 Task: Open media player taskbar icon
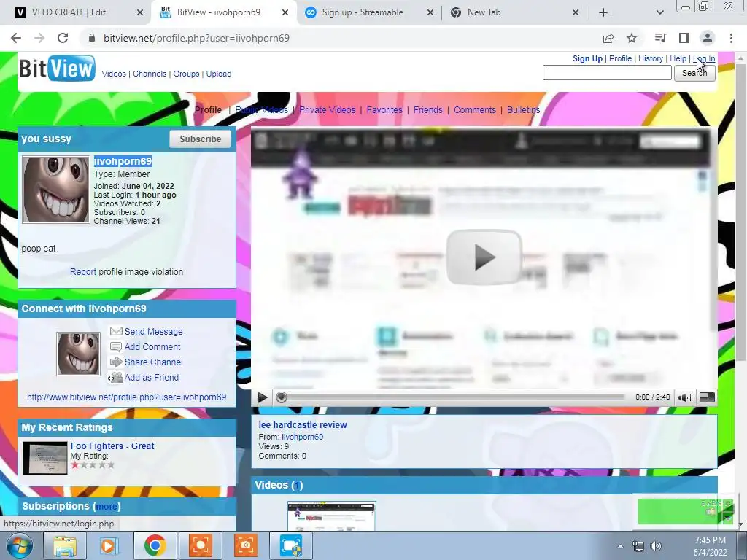coord(108,545)
